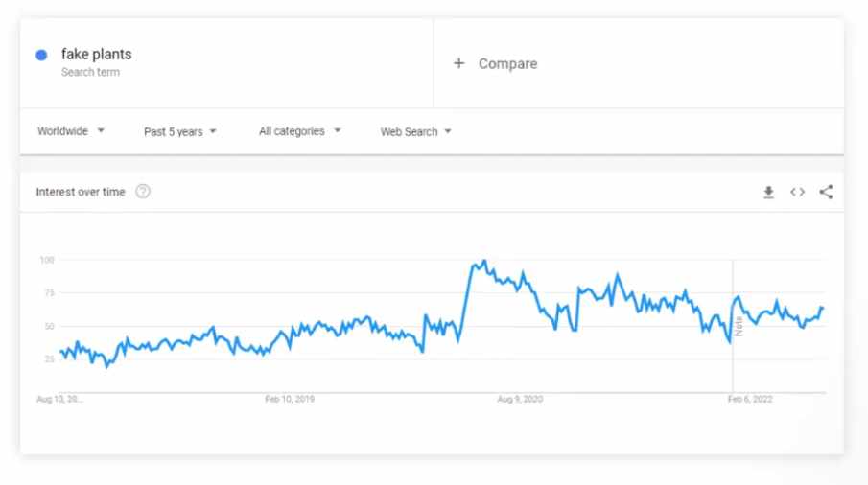Open the Worldwide region dropdown

70,131
